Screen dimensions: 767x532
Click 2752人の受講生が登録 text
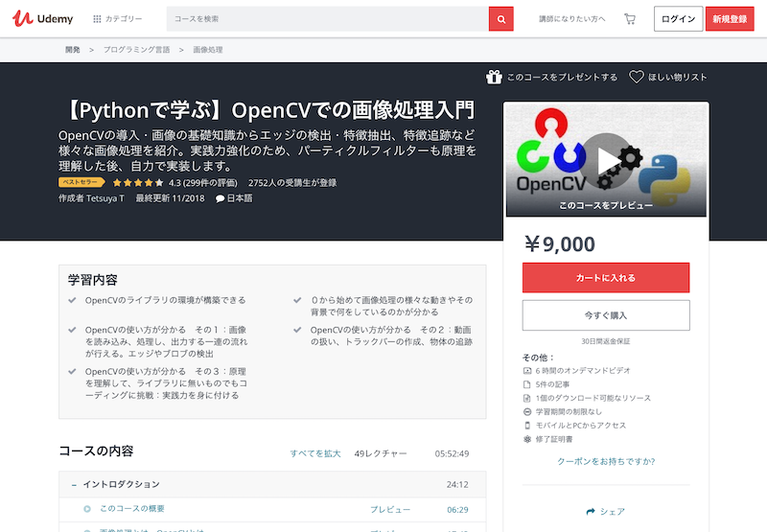coord(292,183)
